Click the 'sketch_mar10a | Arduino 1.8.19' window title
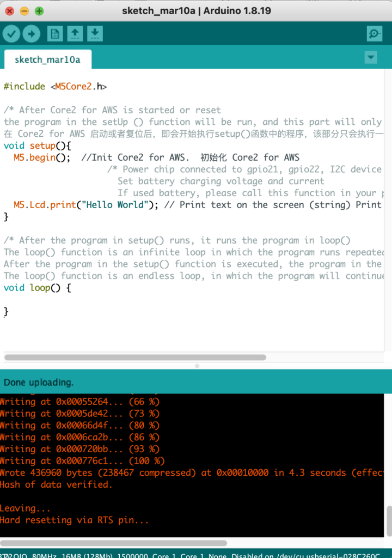This screenshot has width=392, height=558. coord(197,11)
